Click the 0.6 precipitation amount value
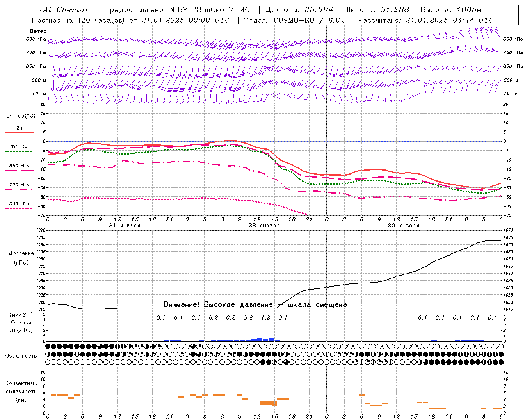 point(248,318)
